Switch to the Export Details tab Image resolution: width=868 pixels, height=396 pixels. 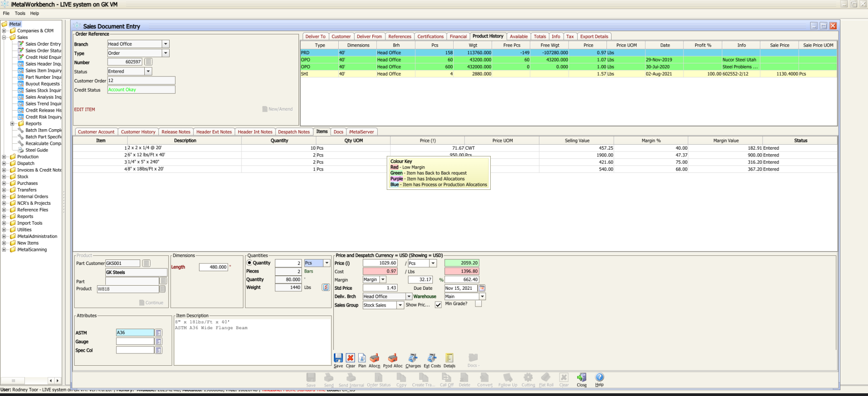594,37
